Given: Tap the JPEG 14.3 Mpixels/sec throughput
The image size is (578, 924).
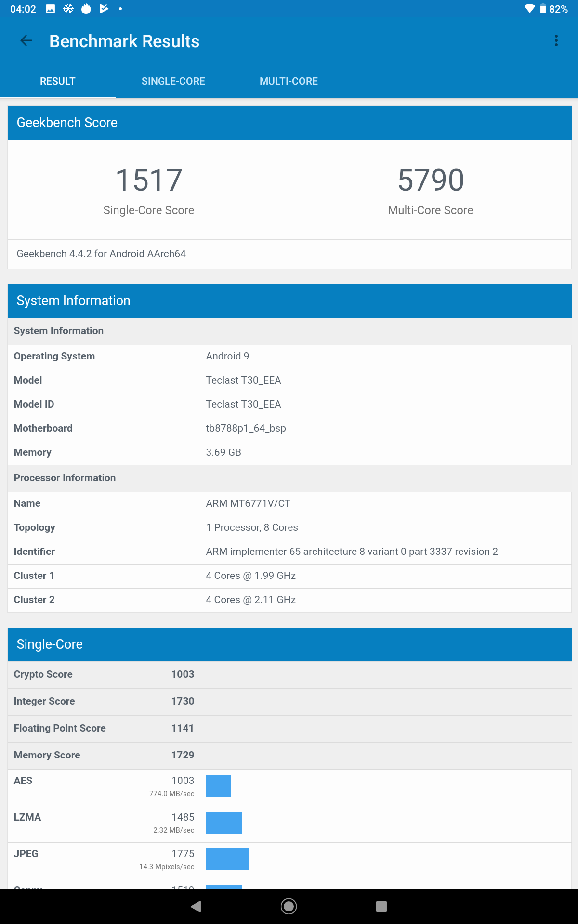Looking at the screenshot, I should 167,867.
